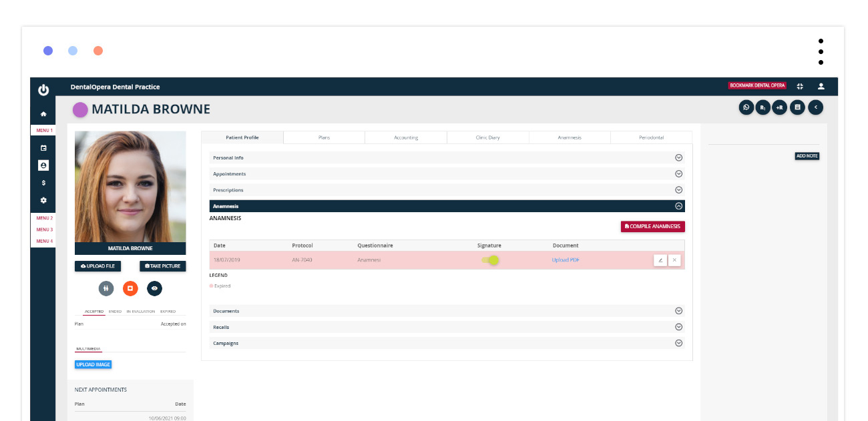Open the document list round icon

coord(797,107)
